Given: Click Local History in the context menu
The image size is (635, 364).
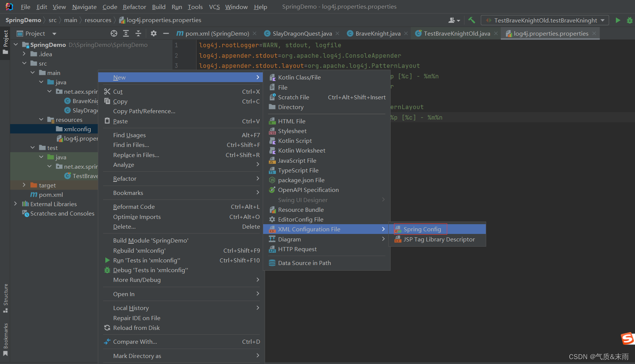Looking at the screenshot, I should click(181, 308).
